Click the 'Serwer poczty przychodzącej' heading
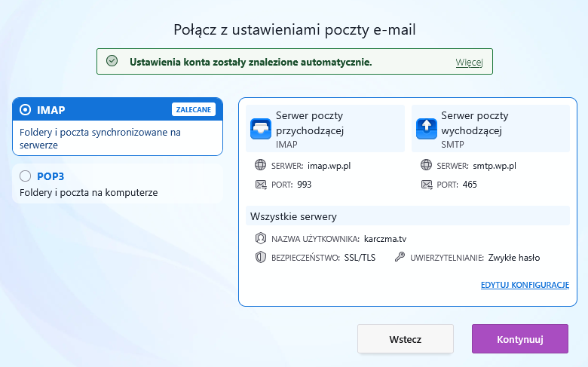The image size is (588, 367). pos(310,123)
